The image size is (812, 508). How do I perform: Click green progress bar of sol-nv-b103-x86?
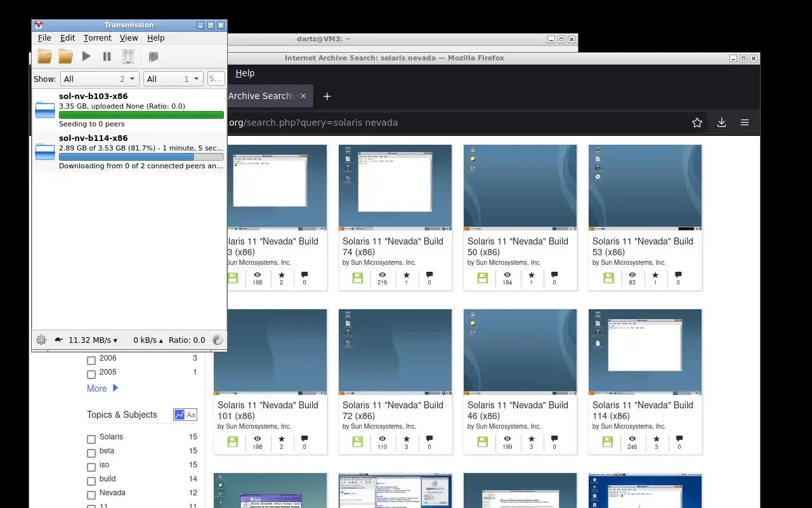[x=141, y=115]
